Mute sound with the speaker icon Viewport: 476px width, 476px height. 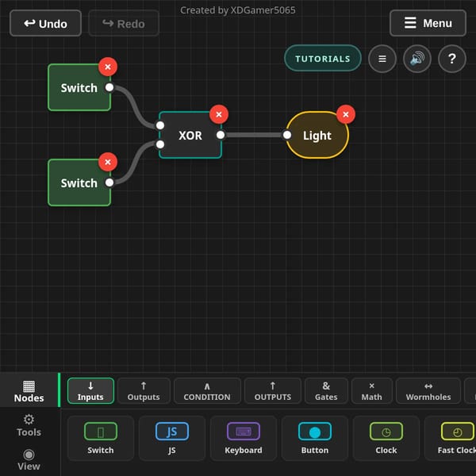417,59
